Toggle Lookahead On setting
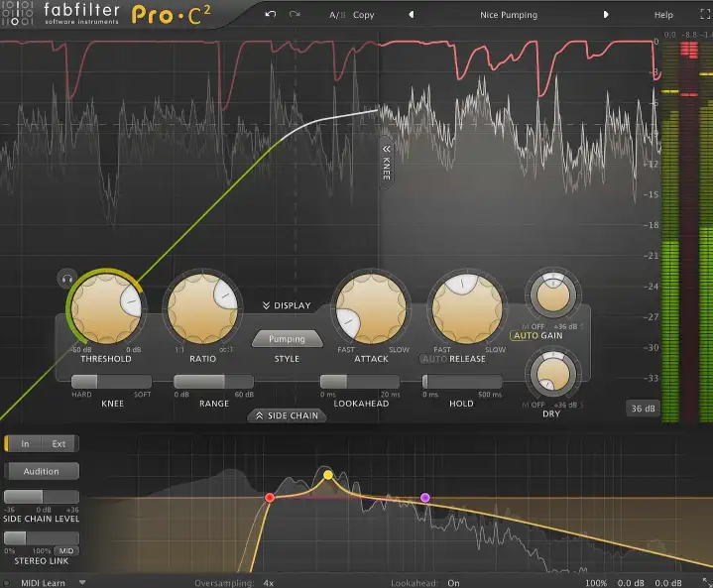The image size is (713, 588). point(453,583)
